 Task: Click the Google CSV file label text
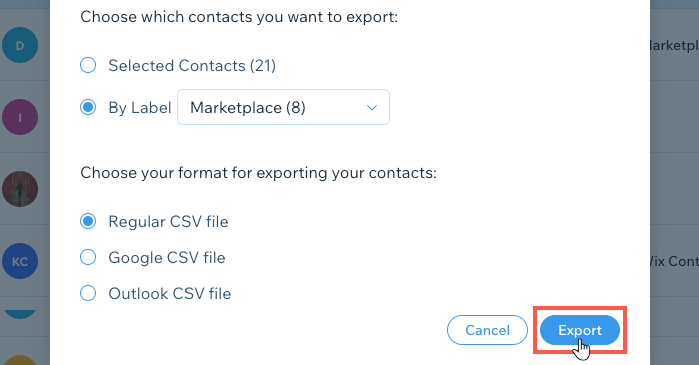tap(167, 258)
